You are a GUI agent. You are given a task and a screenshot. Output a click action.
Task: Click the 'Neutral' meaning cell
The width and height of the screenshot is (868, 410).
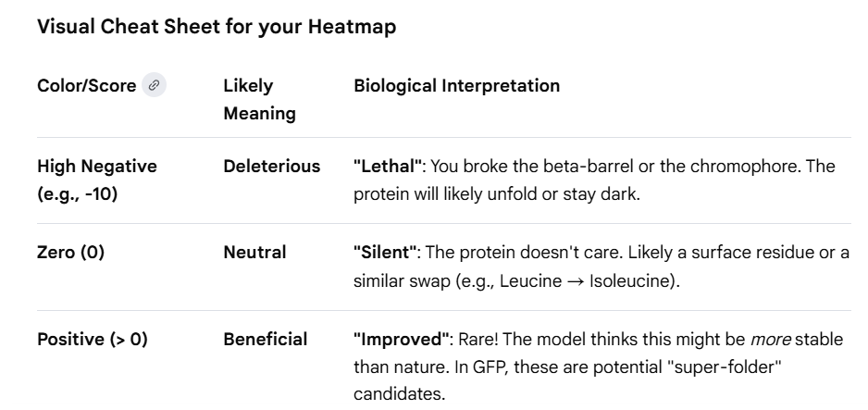click(254, 253)
